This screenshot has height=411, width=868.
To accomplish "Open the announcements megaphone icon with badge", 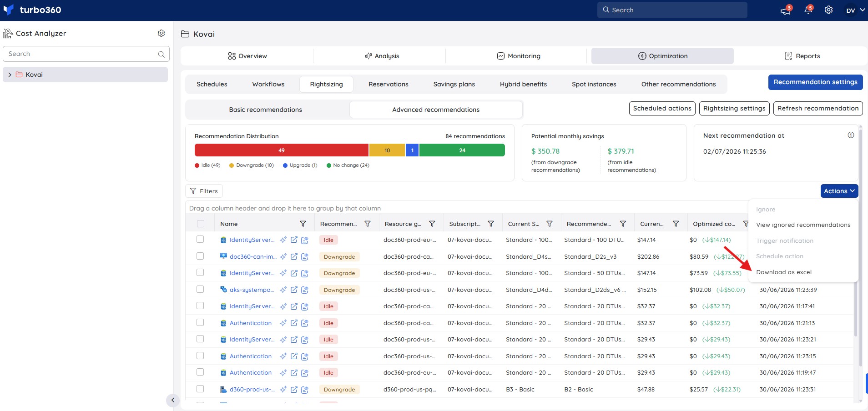I will coord(786,10).
